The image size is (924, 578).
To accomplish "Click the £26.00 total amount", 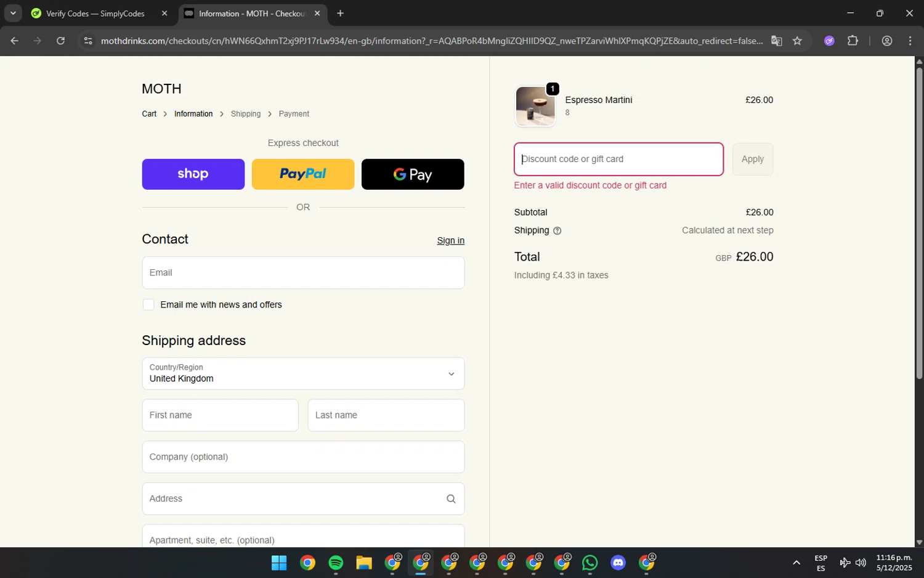I will tap(755, 257).
